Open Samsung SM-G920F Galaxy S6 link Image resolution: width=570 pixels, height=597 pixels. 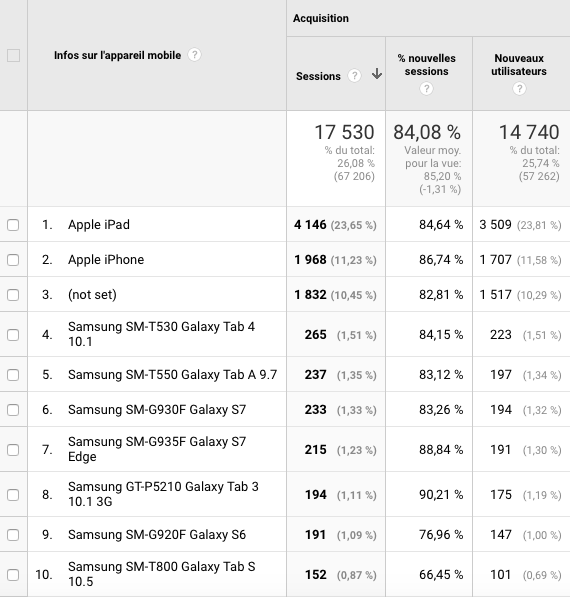[x=157, y=535]
